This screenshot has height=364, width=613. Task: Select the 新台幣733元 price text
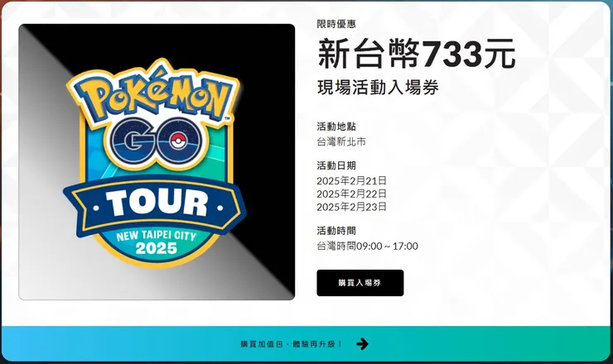coord(417,54)
